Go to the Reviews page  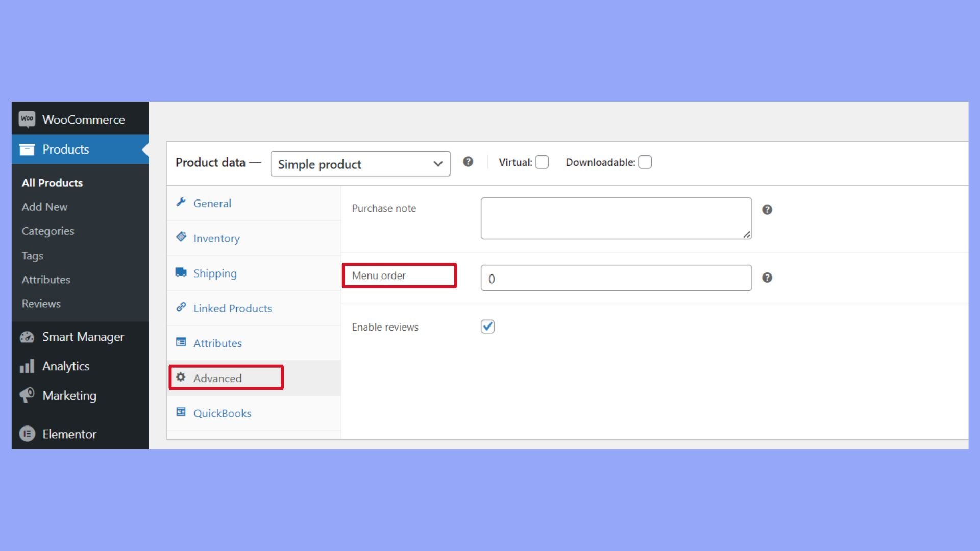(x=41, y=303)
